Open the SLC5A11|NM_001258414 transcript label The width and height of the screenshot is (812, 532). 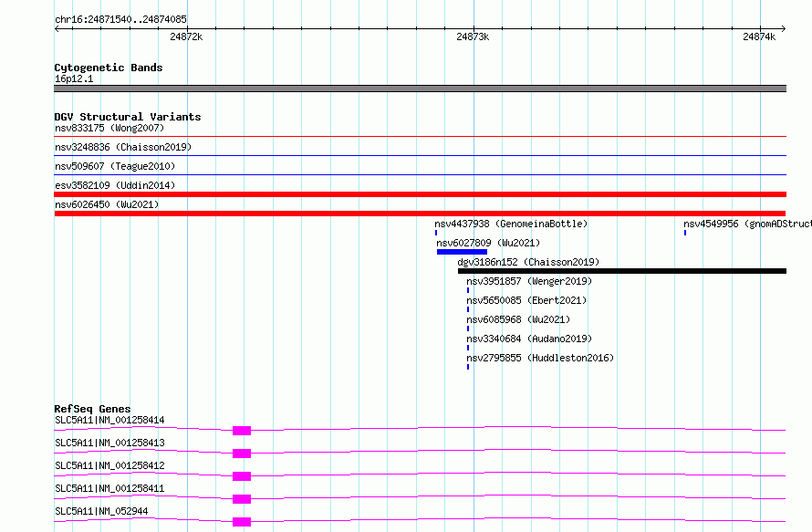109,420
